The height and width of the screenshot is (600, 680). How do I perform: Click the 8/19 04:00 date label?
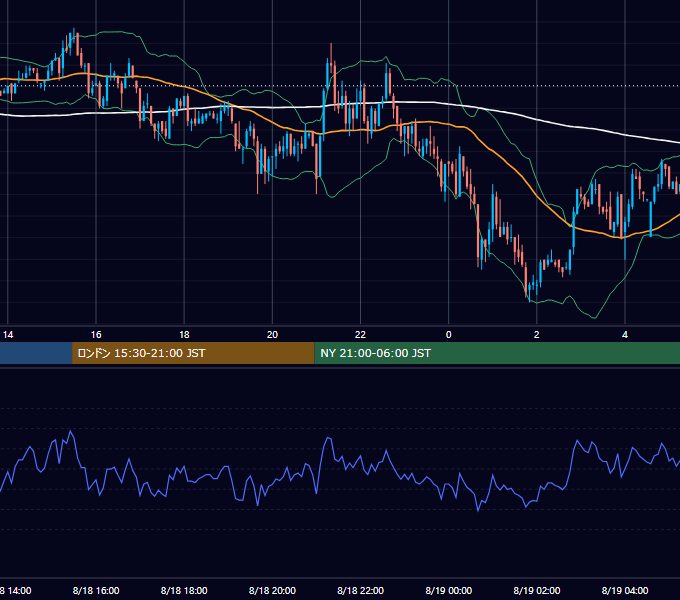(625, 590)
